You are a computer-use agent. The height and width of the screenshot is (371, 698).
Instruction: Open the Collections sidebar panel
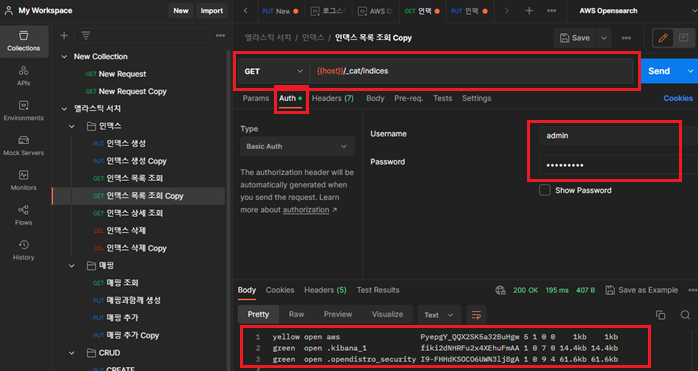tap(24, 41)
